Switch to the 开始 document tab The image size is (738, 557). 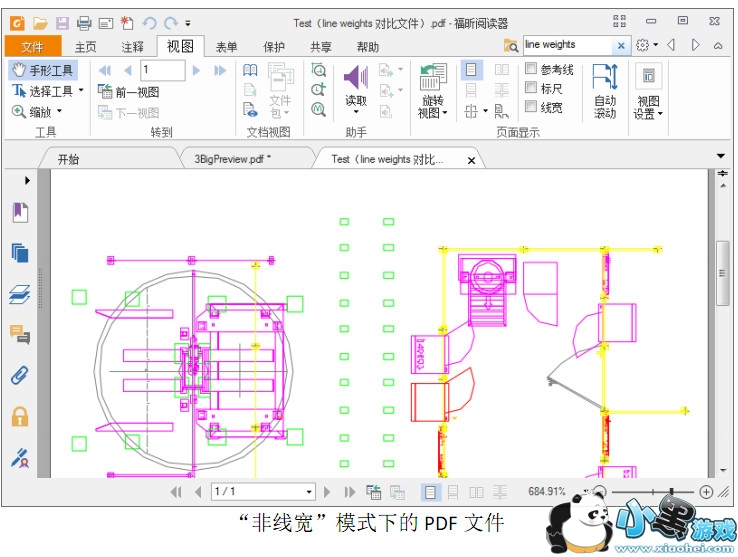69,159
